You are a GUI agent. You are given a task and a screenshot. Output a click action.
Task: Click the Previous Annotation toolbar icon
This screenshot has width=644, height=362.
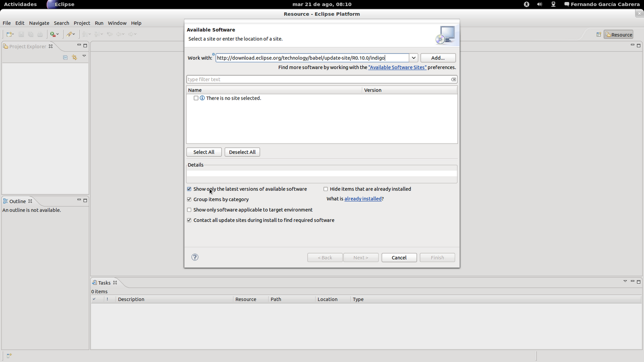pos(97,34)
